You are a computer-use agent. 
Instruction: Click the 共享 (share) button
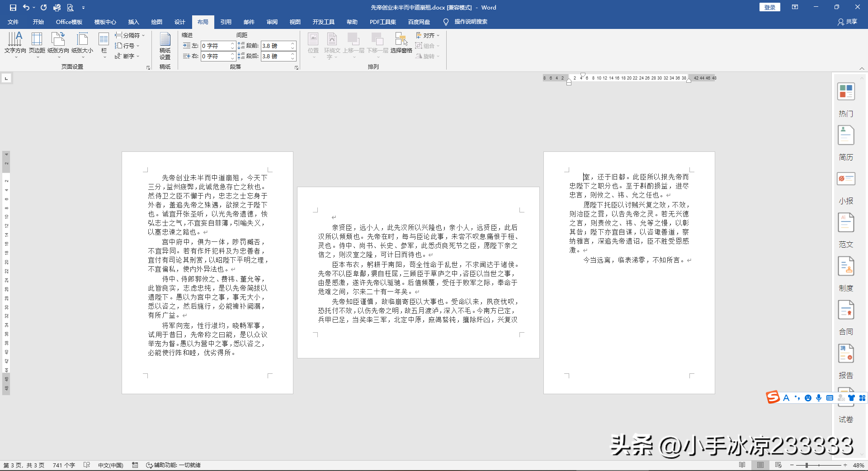pyautogui.click(x=847, y=22)
